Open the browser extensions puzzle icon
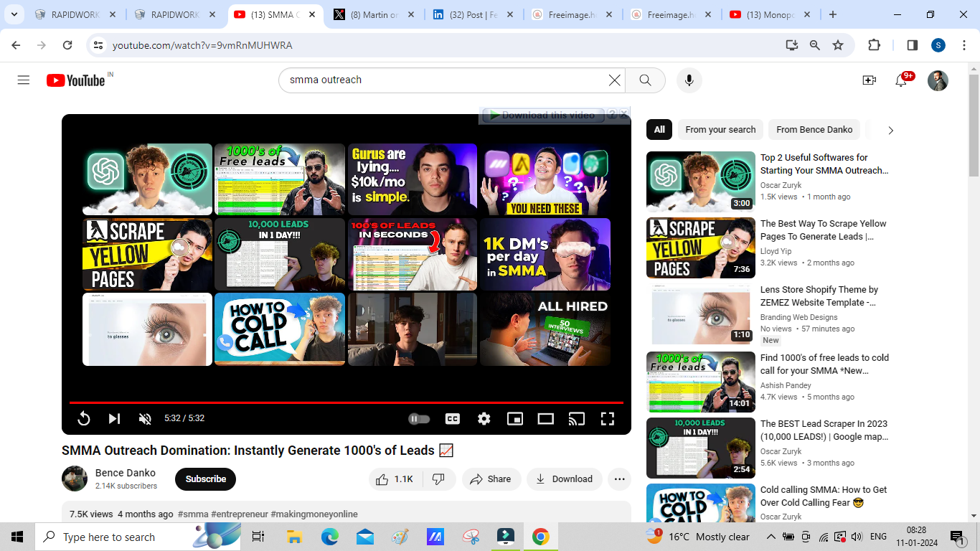 point(874,45)
